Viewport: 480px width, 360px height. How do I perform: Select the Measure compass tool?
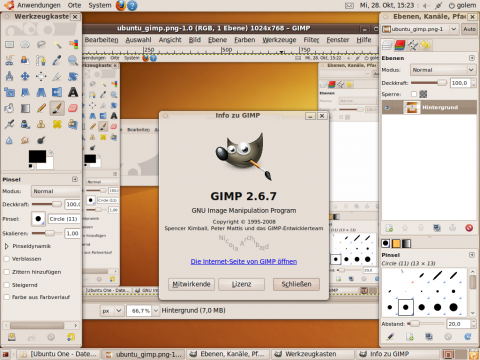coord(9,76)
